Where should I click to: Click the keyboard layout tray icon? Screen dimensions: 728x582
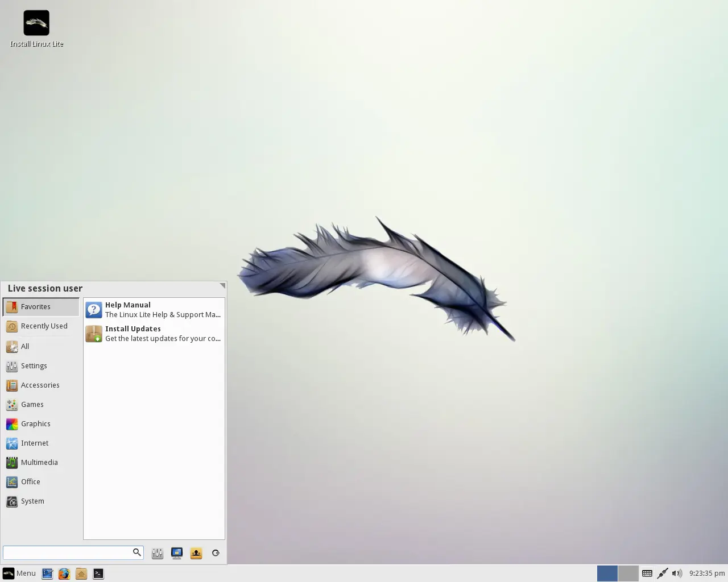647,573
